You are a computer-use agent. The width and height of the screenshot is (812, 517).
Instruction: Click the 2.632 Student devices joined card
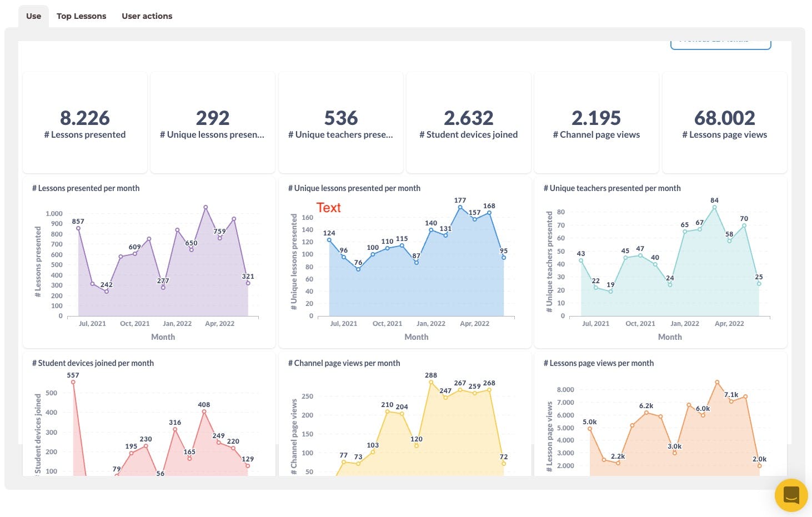(469, 123)
